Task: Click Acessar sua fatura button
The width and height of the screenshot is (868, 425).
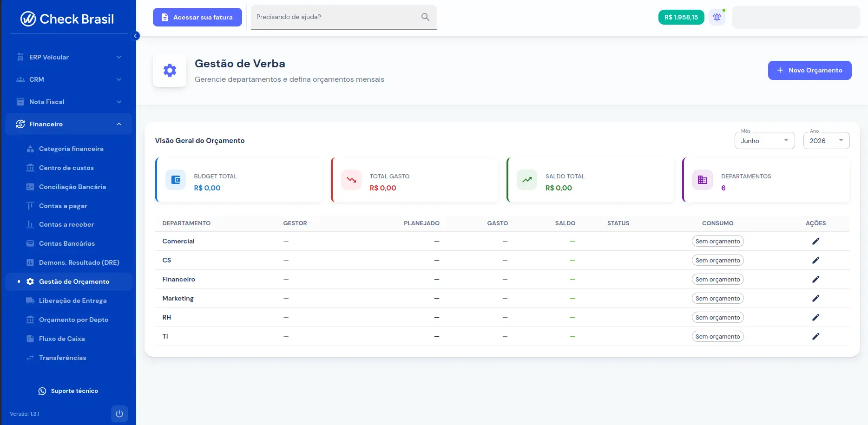Action: (197, 17)
